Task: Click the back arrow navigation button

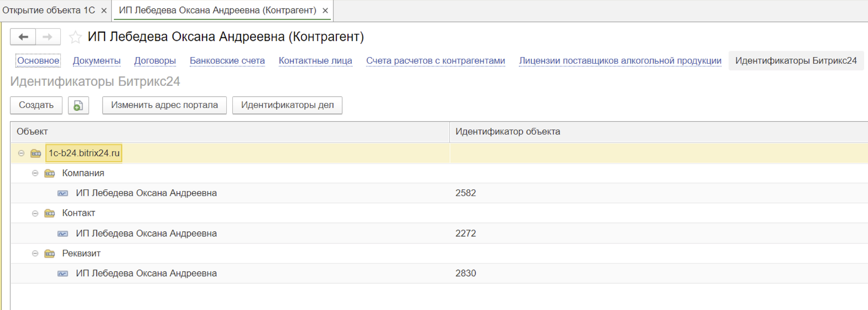Action: tap(23, 37)
